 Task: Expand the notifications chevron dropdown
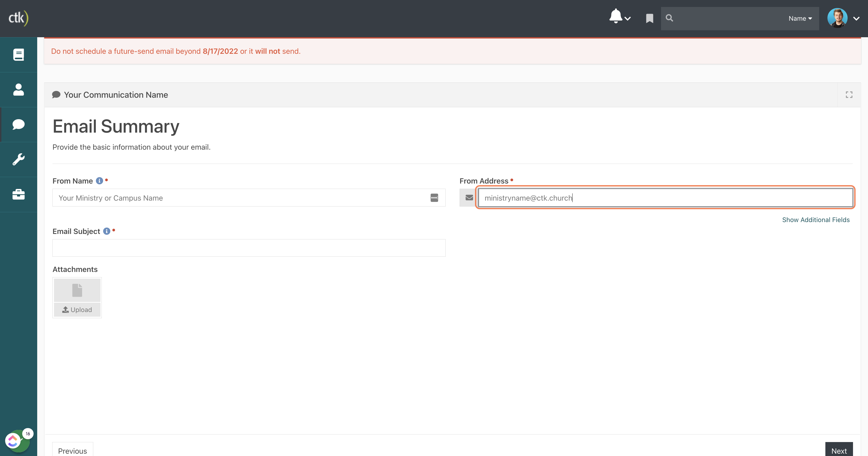click(627, 19)
